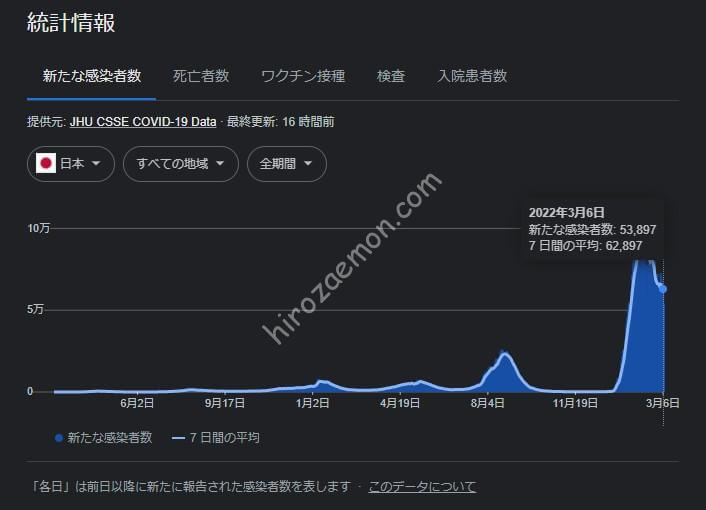The image size is (706, 510).
Task: Click the 10万 y-axis label
Action: tap(38, 228)
